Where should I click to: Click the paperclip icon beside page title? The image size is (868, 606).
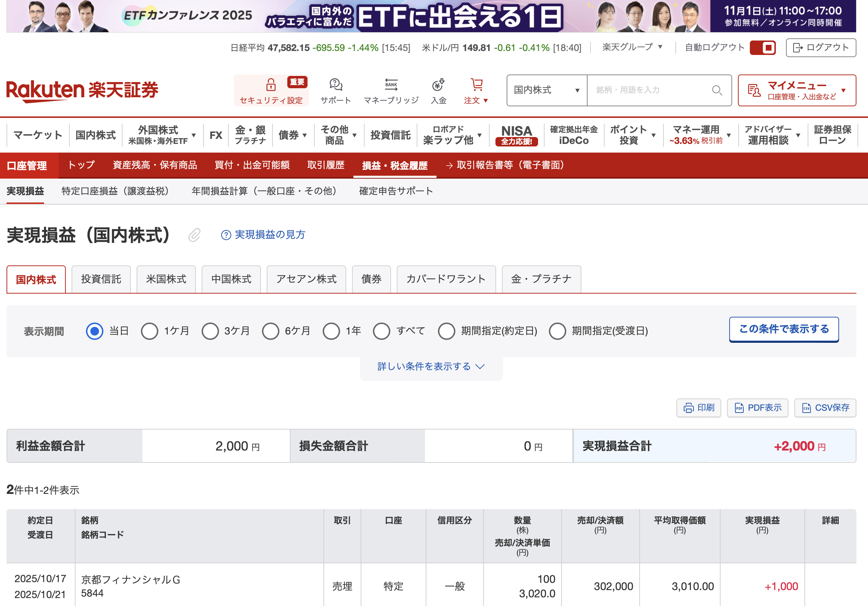point(194,235)
